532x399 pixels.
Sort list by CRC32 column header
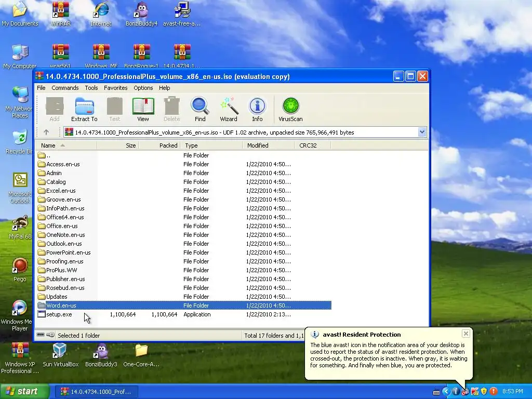coord(312,145)
